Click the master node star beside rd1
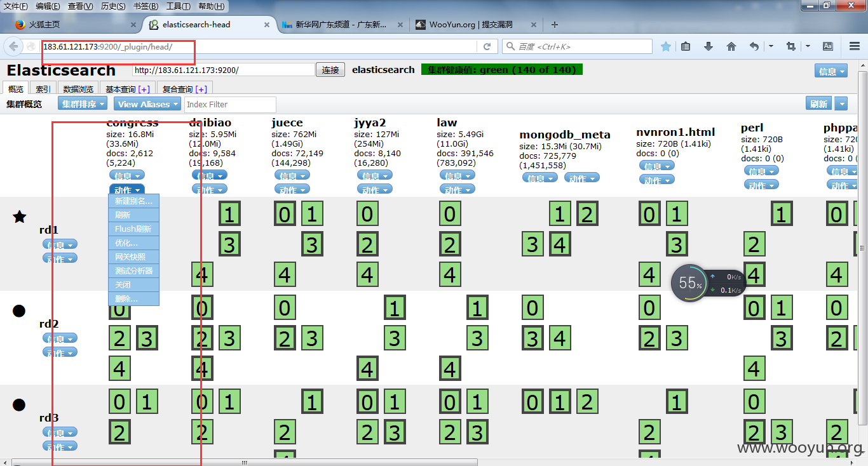868x466 pixels. pyautogui.click(x=20, y=217)
